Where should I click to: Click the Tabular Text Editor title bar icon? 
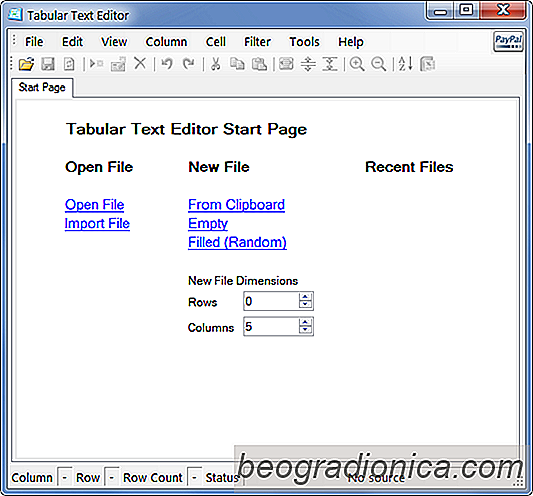pyautogui.click(x=15, y=15)
